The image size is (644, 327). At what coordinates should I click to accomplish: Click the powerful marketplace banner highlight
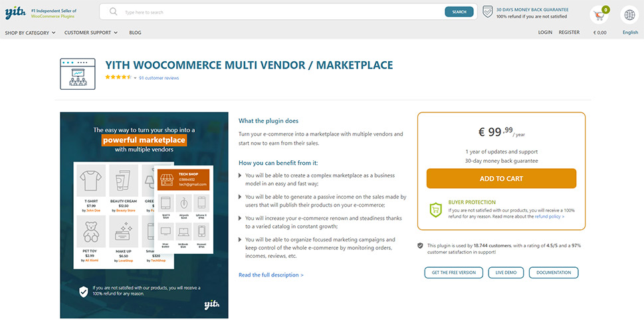144,140
